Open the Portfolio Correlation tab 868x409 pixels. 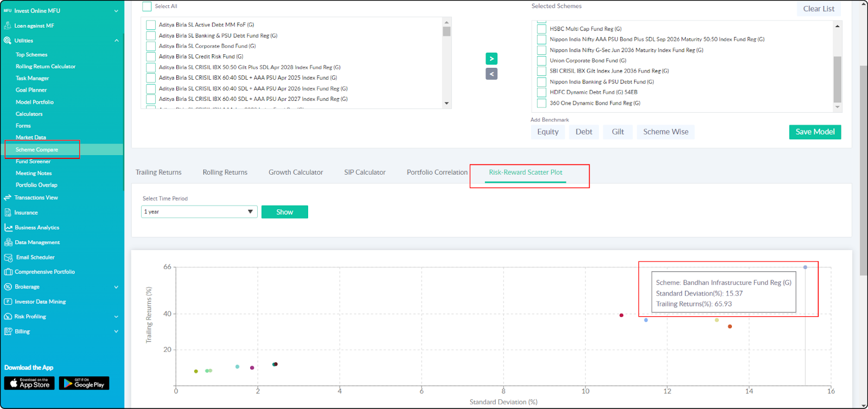pos(437,172)
